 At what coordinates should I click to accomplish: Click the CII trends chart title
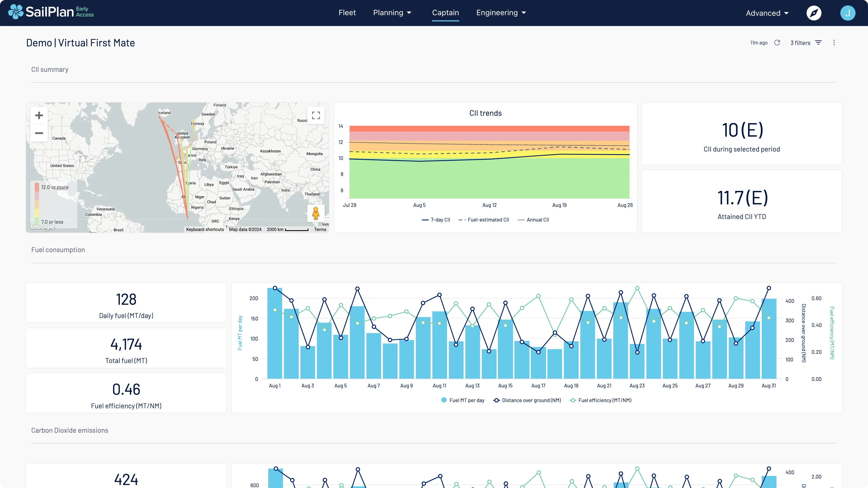[486, 113]
